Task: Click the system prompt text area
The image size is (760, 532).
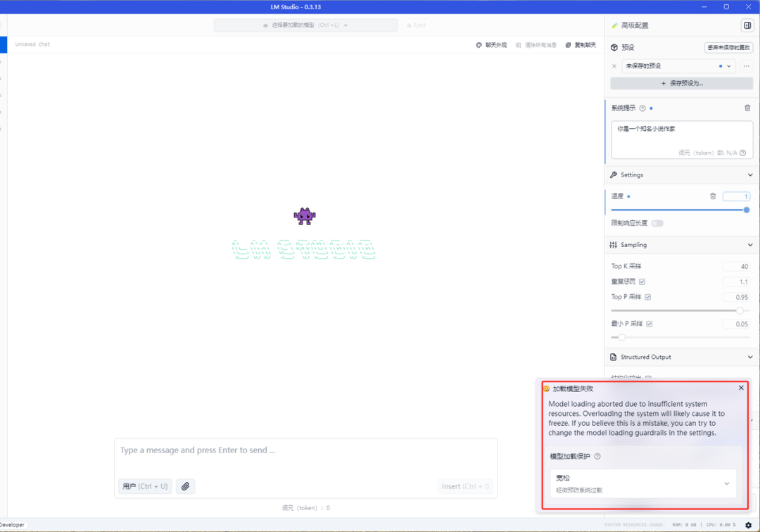Action: (x=681, y=140)
